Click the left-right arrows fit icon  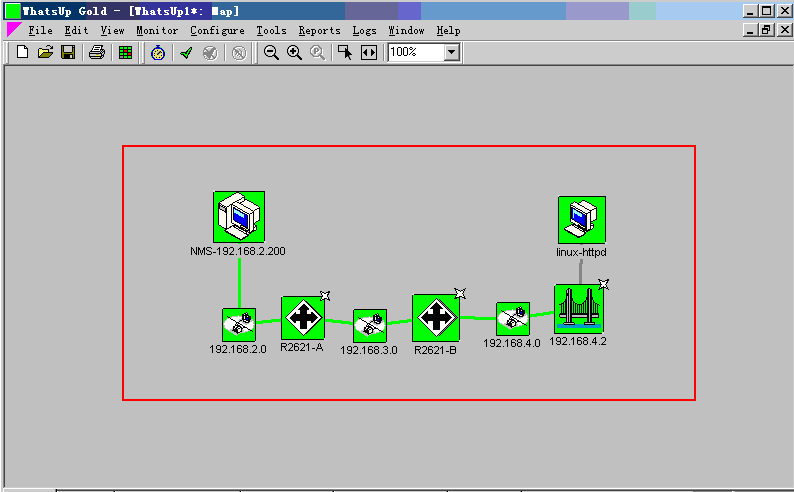point(369,53)
